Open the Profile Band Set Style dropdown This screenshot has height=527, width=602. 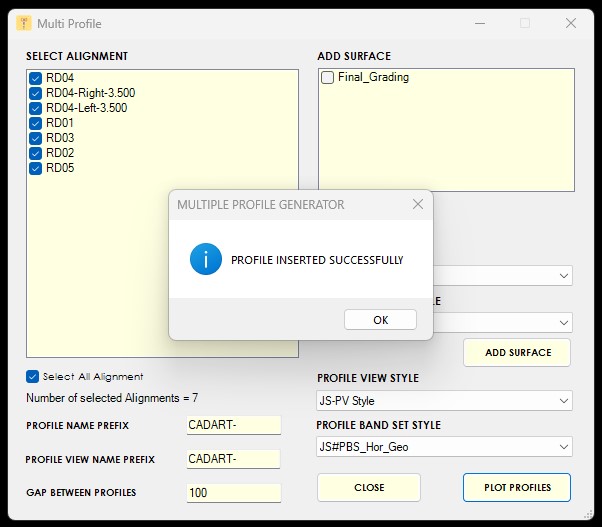pos(444,446)
